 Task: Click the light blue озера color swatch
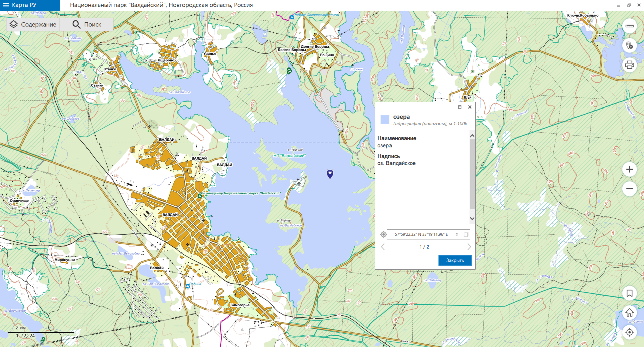coord(385,119)
